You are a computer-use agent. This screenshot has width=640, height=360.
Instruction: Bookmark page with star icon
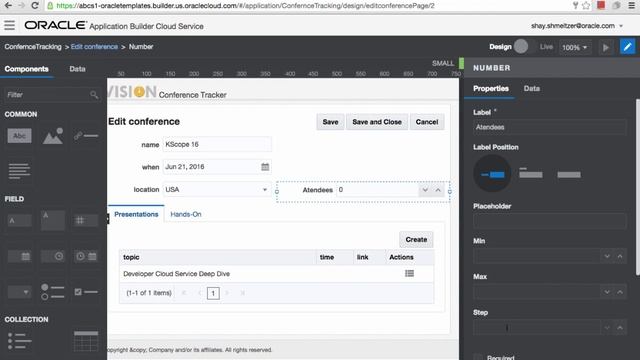[x=586, y=6]
